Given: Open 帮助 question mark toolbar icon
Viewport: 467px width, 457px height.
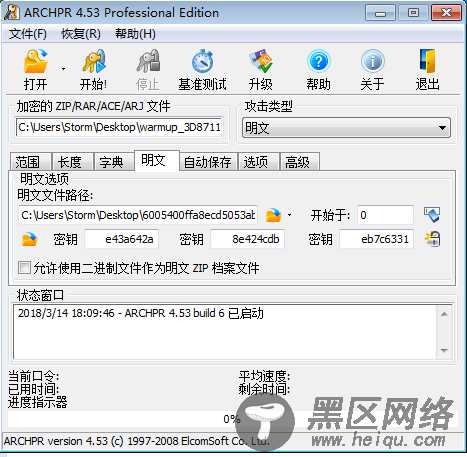Looking at the screenshot, I should click(x=319, y=61).
